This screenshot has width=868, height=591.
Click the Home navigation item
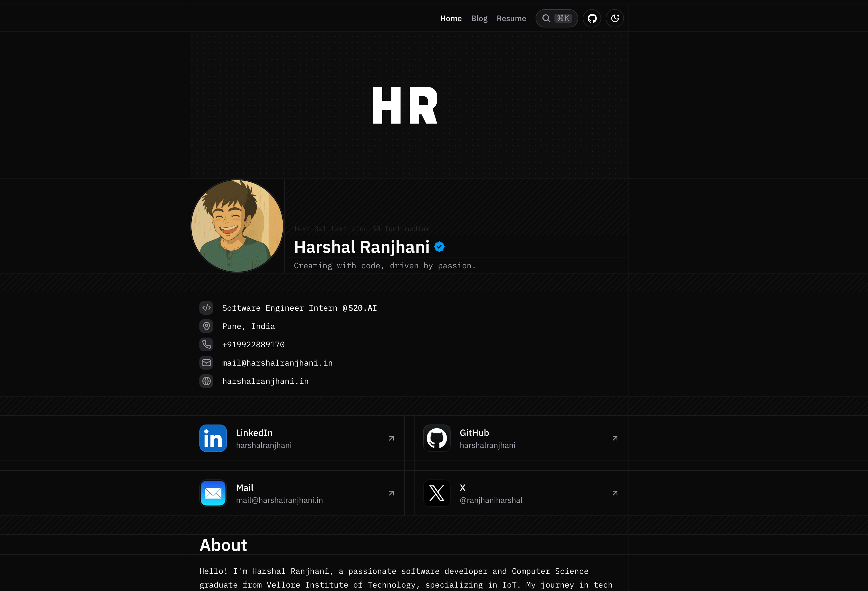click(451, 18)
